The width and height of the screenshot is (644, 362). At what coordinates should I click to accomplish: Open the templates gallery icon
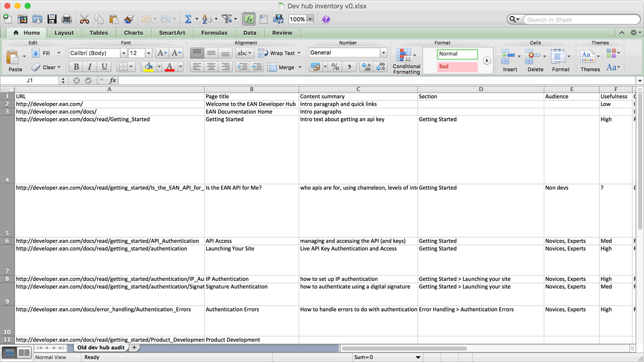point(22,19)
